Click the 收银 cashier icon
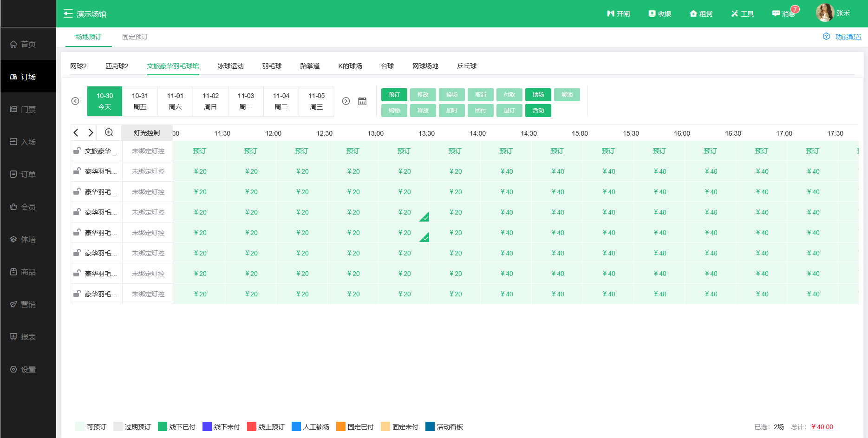Viewport: 868px width, 438px height. 652,14
